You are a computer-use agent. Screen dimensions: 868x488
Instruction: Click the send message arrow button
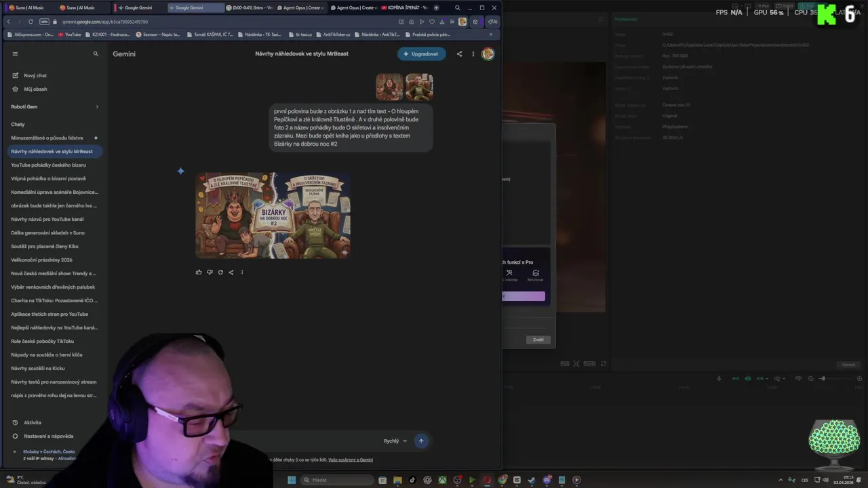[x=421, y=441]
